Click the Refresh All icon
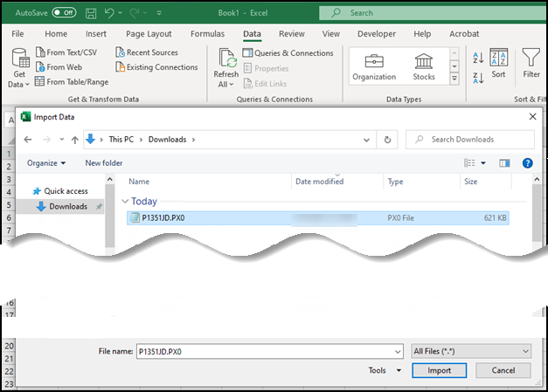Image resolution: width=548 pixels, height=392 pixels. click(227, 58)
